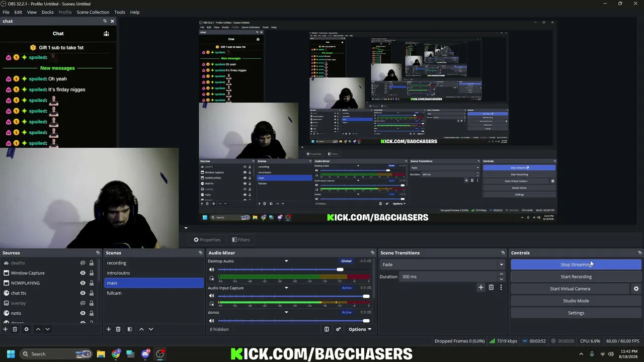Viewport: 644px width, 362px height.
Task: Adjust Desktop Audio volume slider handle
Action: pyautogui.click(x=340, y=270)
